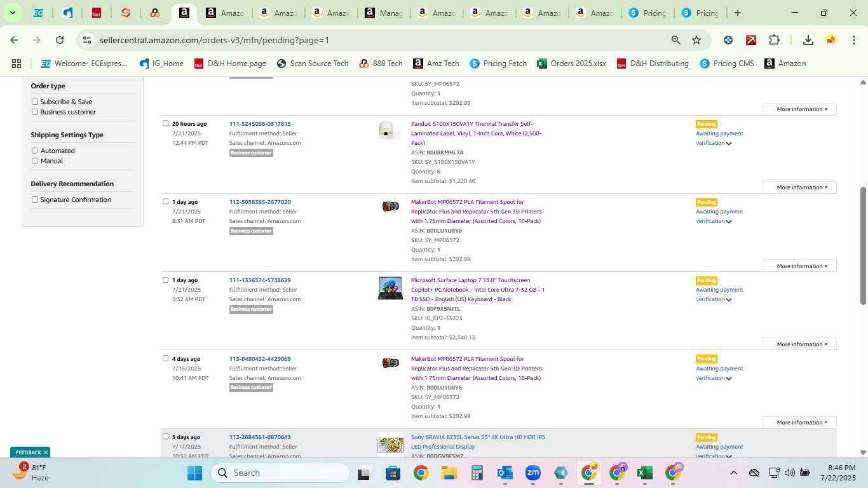Open More information for Panduit order
The height and width of the screenshot is (488, 868).
click(x=799, y=187)
